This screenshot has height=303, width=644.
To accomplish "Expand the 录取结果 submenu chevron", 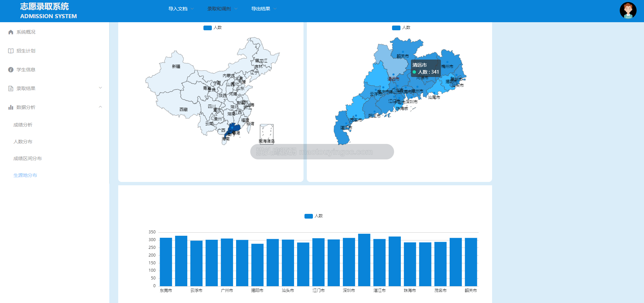I will [100, 88].
